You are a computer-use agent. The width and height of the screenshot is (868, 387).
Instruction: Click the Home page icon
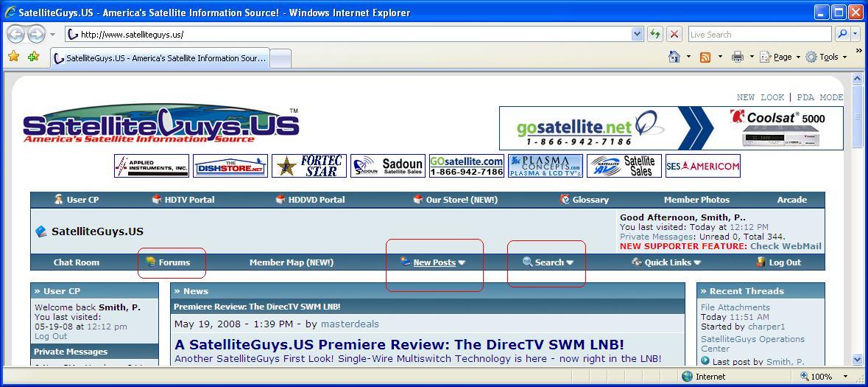point(674,57)
